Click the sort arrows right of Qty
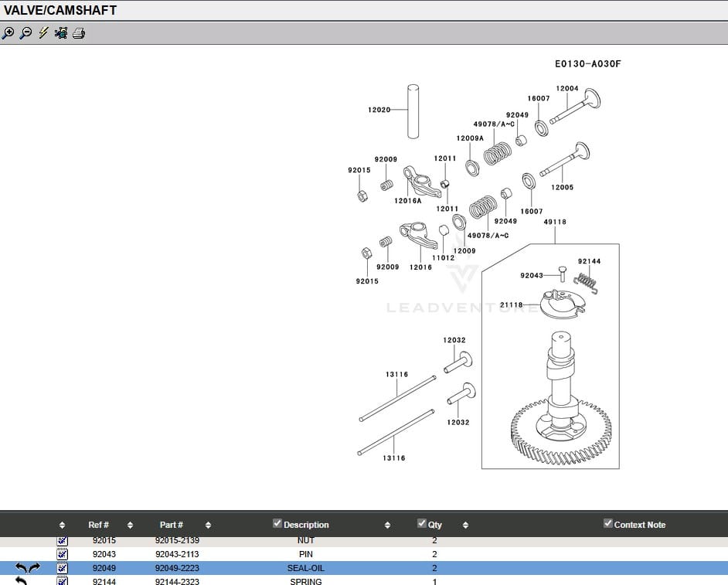728x585 pixels. (x=465, y=525)
